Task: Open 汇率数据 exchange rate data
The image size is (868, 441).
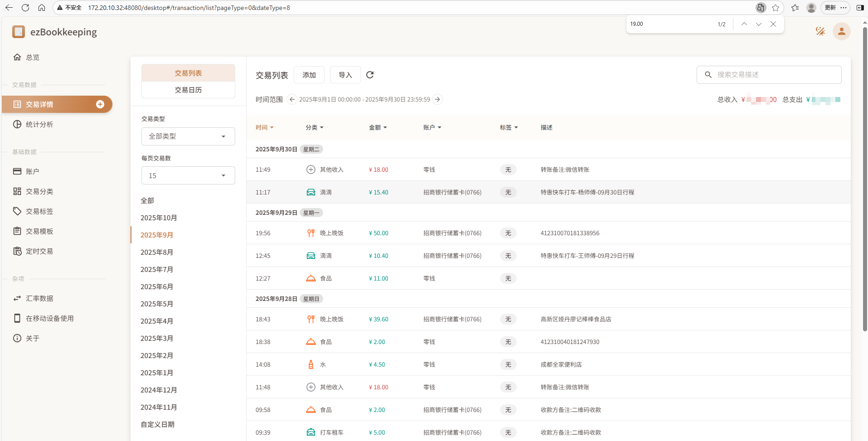Action: (x=39, y=298)
